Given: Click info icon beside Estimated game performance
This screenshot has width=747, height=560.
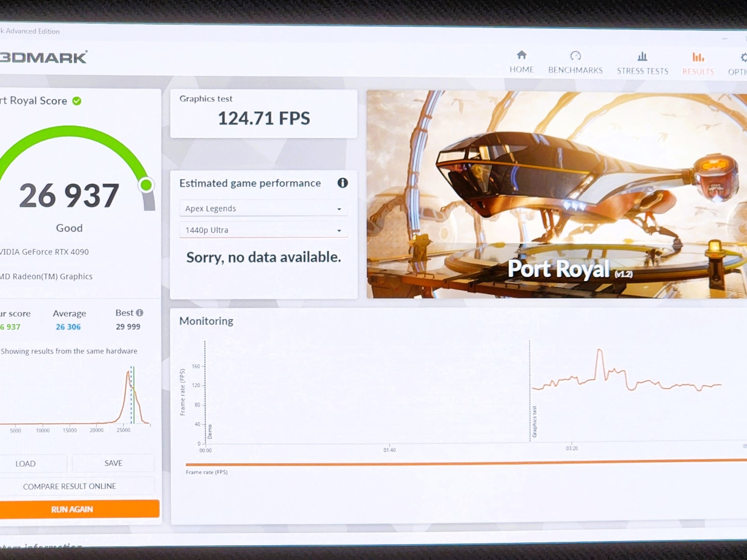Looking at the screenshot, I should point(342,183).
